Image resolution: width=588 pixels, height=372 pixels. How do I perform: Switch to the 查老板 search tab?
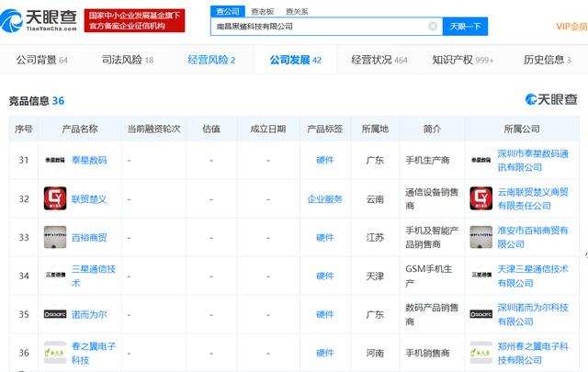pos(262,12)
